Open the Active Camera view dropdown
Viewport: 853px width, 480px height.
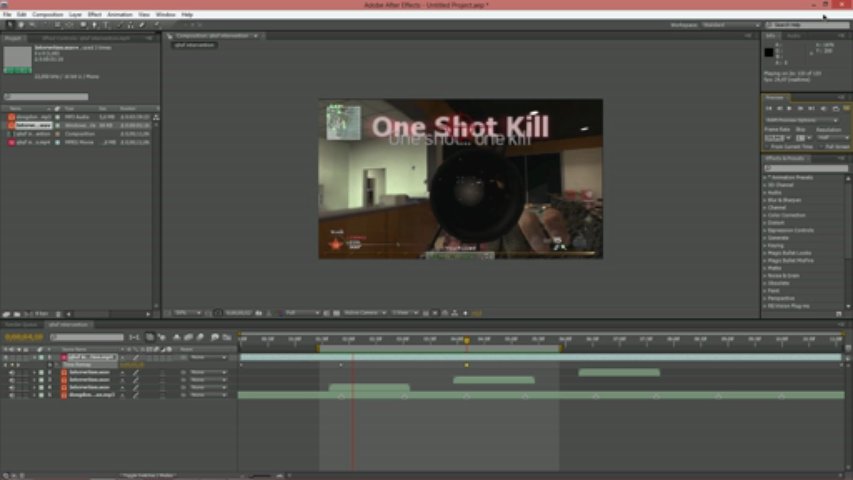tap(363, 313)
